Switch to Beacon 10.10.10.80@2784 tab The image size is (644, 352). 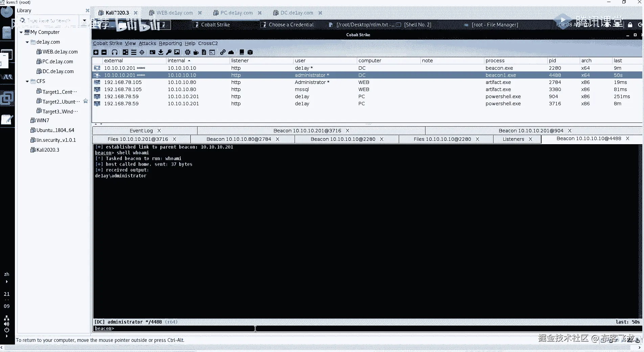click(x=239, y=139)
